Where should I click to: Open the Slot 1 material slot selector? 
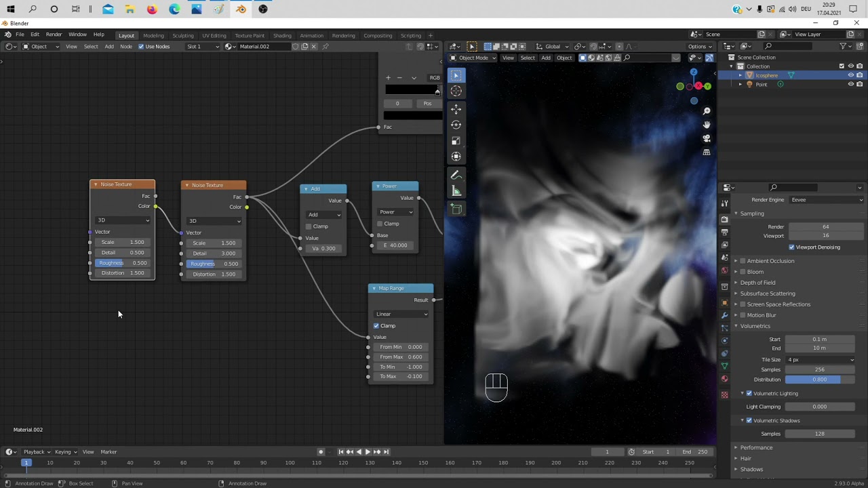pyautogui.click(x=203, y=47)
